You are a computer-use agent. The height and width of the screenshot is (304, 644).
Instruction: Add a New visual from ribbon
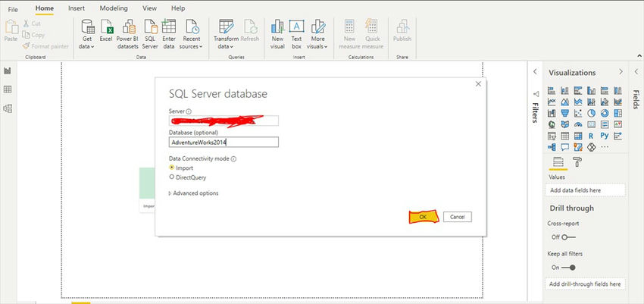277,35
